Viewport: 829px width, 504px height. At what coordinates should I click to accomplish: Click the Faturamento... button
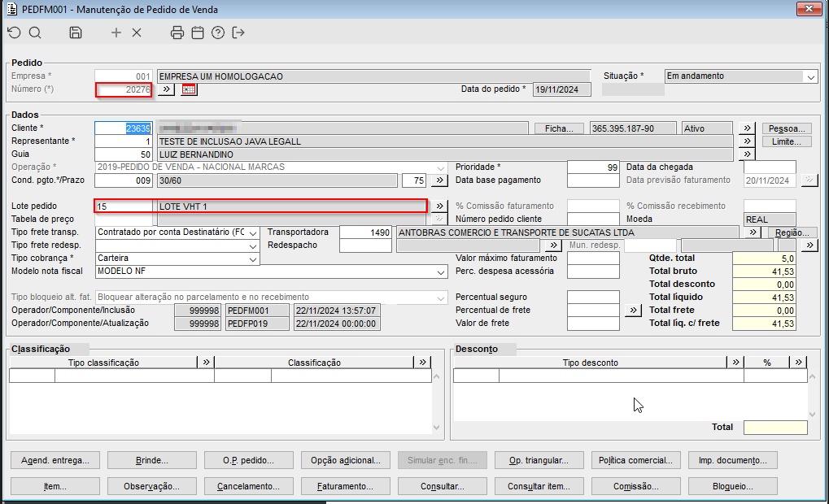click(x=346, y=486)
